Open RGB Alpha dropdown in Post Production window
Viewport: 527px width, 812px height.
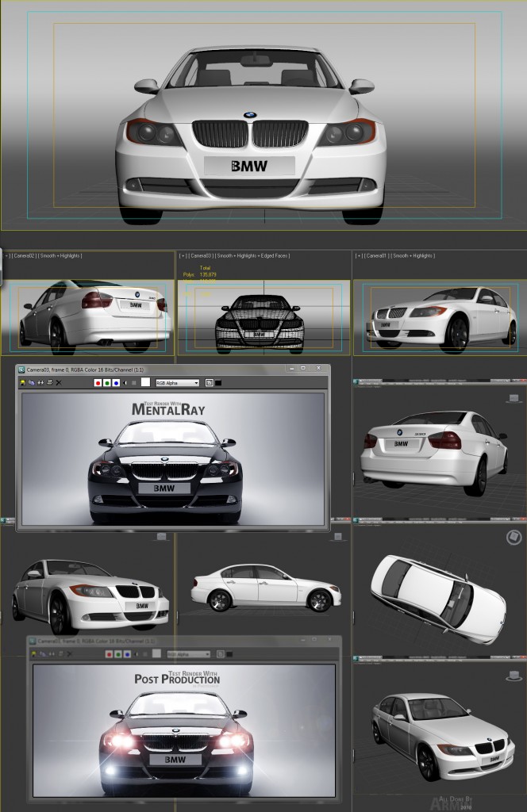pyautogui.click(x=189, y=654)
